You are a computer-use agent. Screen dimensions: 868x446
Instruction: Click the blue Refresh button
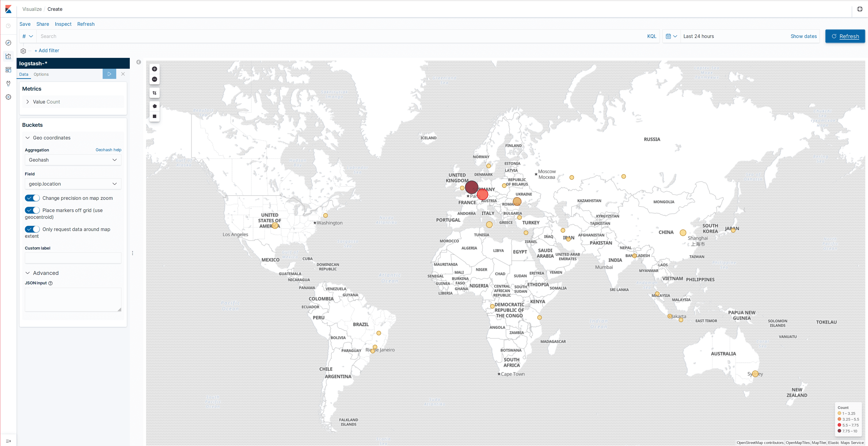pos(845,36)
